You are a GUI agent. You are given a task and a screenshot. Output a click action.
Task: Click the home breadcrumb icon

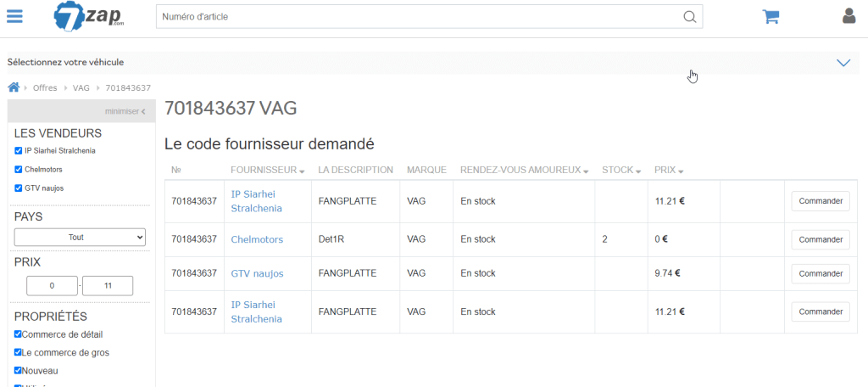click(x=14, y=87)
